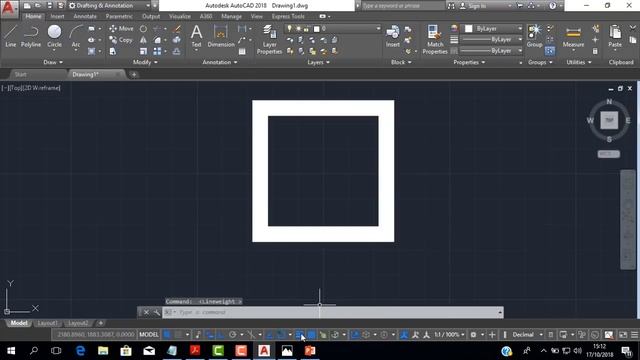
Task: Toggle Clean Screen in status bar
Action: tap(623, 335)
